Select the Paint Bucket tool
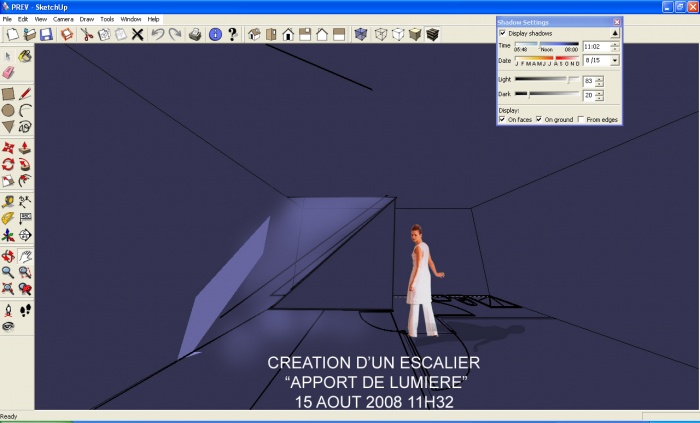This screenshot has height=423, width=700. pyautogui.click(x=25, y=56)
